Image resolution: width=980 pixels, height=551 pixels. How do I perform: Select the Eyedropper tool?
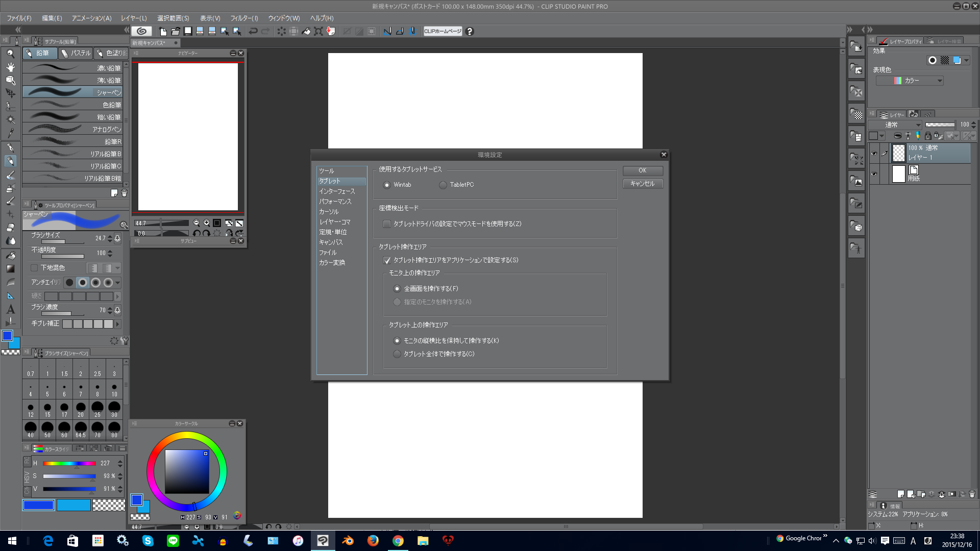[x=10, y=133]
